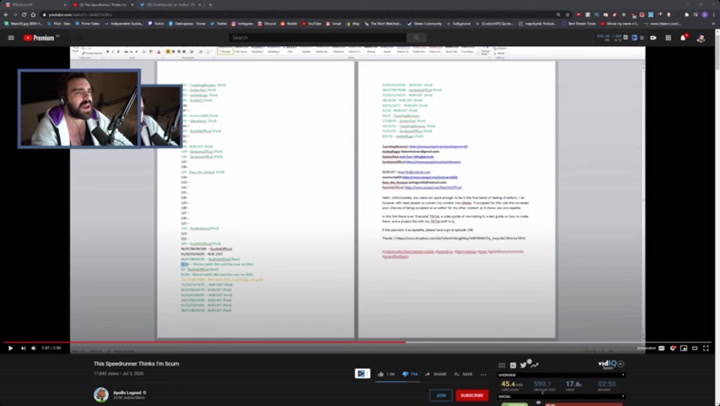Screen dimensions: 720x406
Task: Click the YouTube search magnifier button
Action: (416, 38)
